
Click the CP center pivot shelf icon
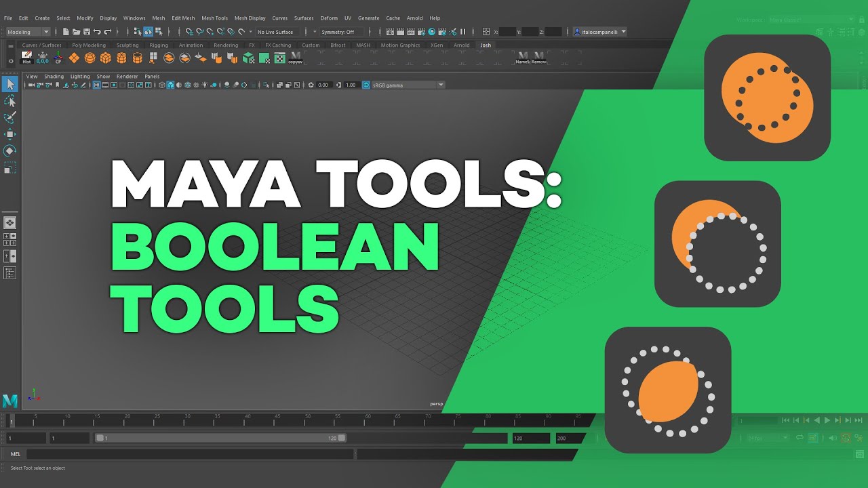[x=58, y=58]
